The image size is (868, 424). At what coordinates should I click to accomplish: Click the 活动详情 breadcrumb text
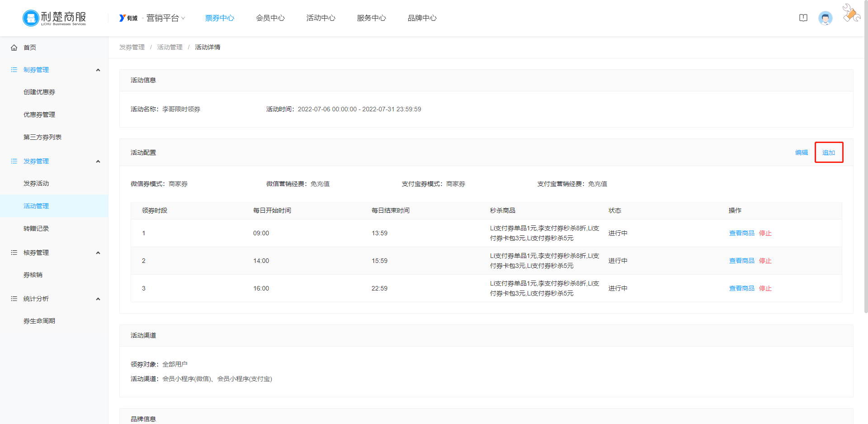click(208, 47)
